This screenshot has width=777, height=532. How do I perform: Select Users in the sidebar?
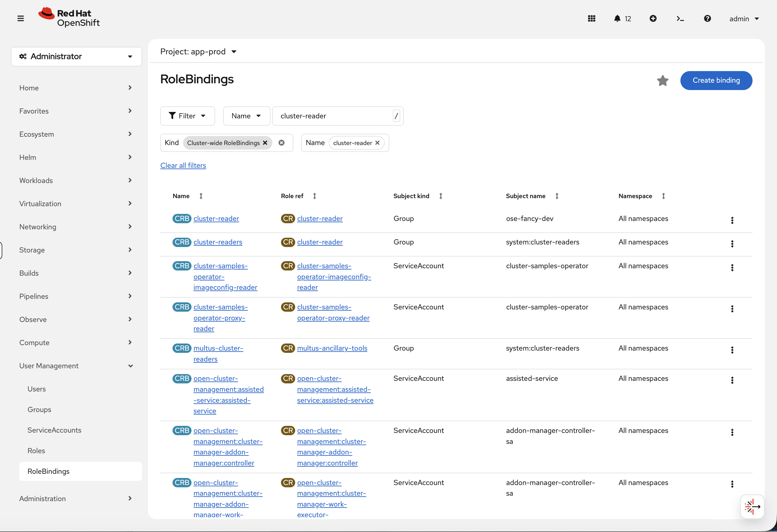click(37, 389)
